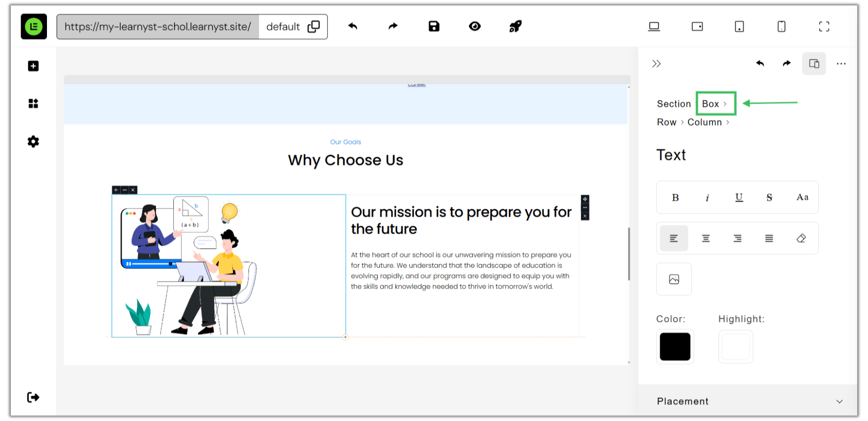
Task: Switch to portrait tablet view
Action: (739, 27)
